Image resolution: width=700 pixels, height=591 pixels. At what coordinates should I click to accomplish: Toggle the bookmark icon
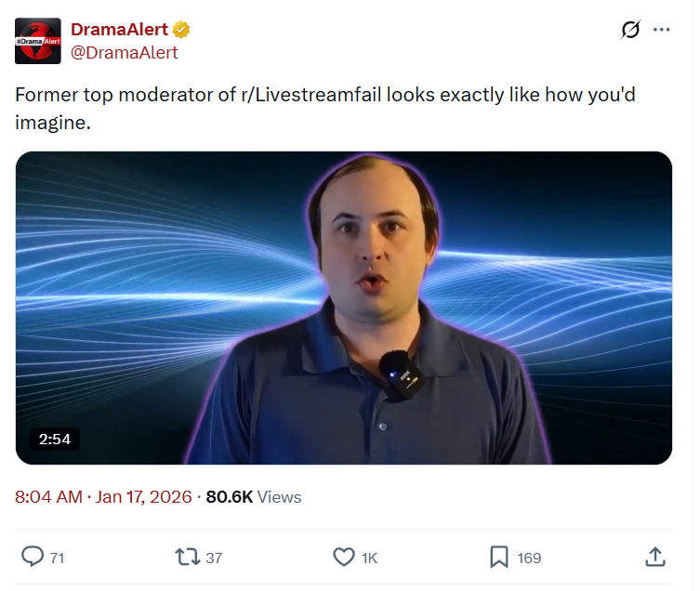[x=499, y=557]
